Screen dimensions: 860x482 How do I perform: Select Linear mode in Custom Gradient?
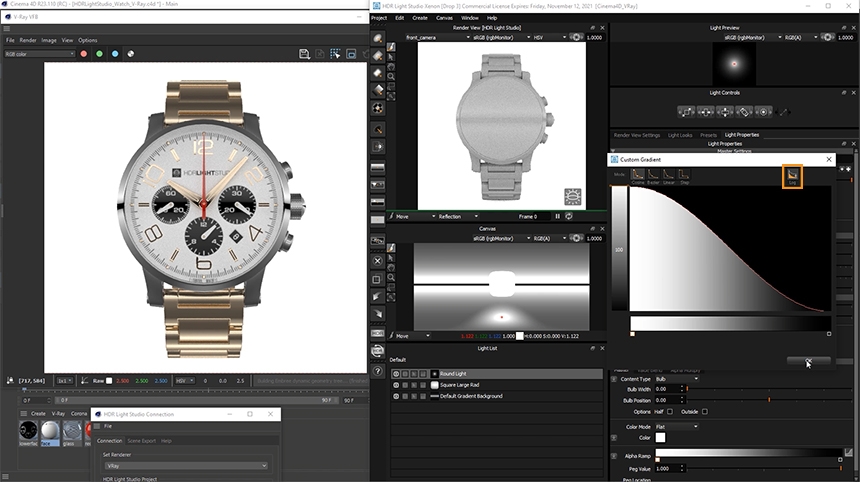(x=668, y=176)
